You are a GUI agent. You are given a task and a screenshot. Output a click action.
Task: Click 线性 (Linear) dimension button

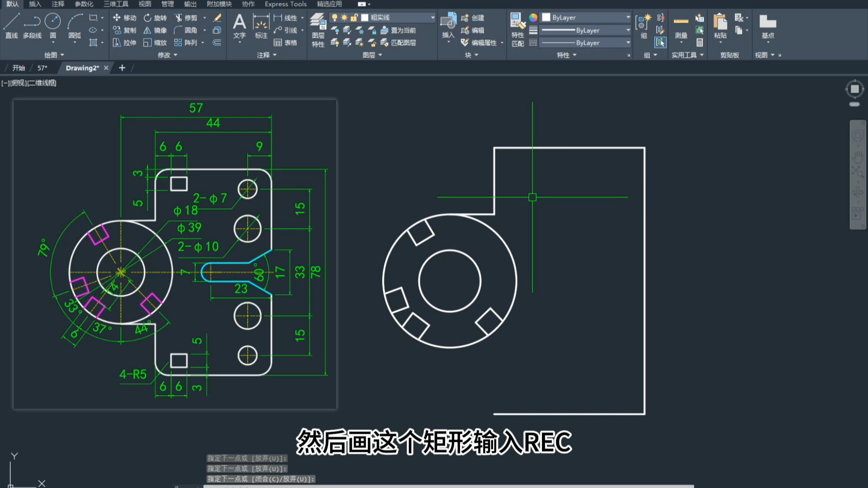coord(285,18)
